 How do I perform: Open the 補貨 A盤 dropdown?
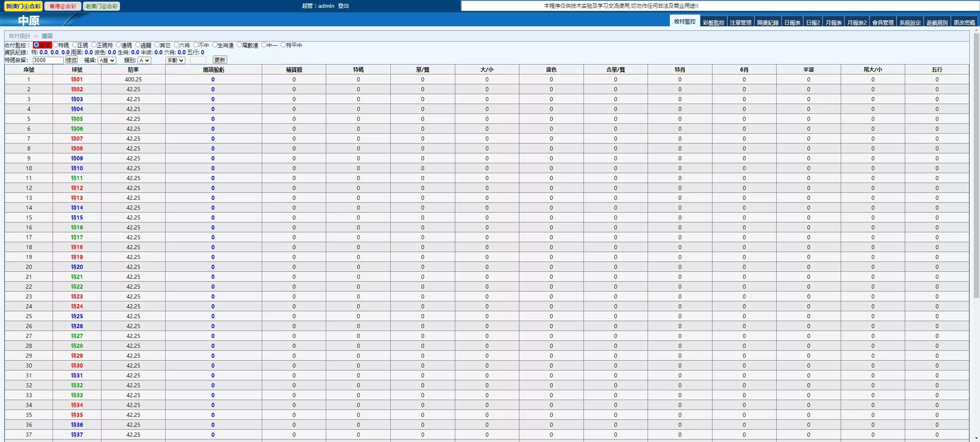click(107, 60)
